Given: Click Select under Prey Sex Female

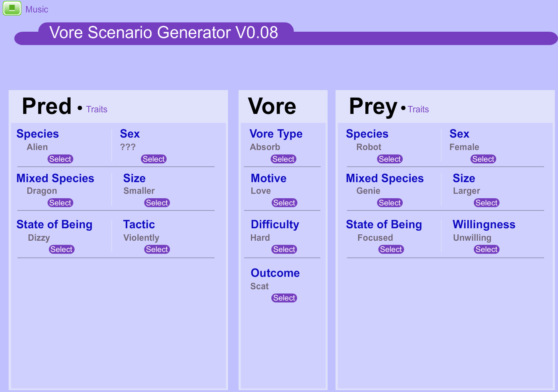Looking at the screenshot, I should pyautogui.click(x=483, y=159).
